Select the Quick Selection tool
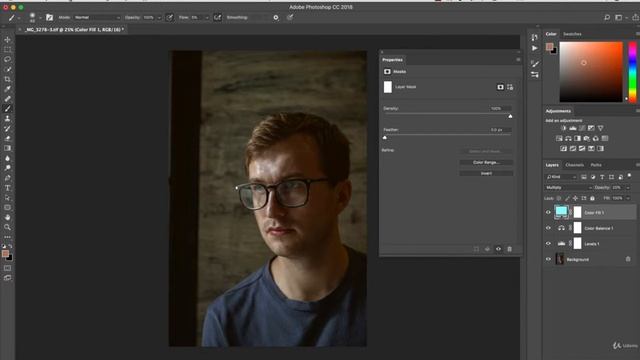This screenshot has width=640, height=360. [x=7, y=69]
